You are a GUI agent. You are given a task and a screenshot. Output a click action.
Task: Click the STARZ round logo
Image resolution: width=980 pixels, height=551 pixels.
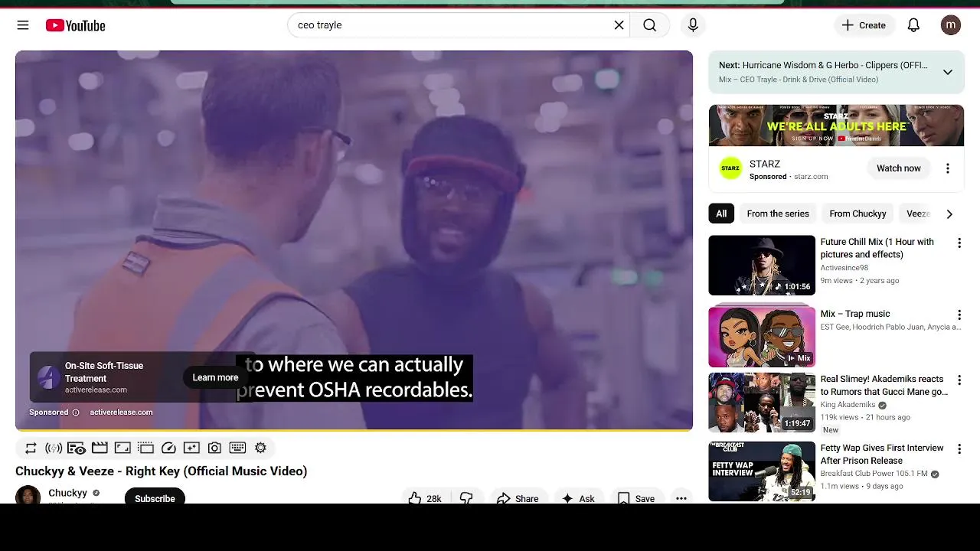click(730, 168)
